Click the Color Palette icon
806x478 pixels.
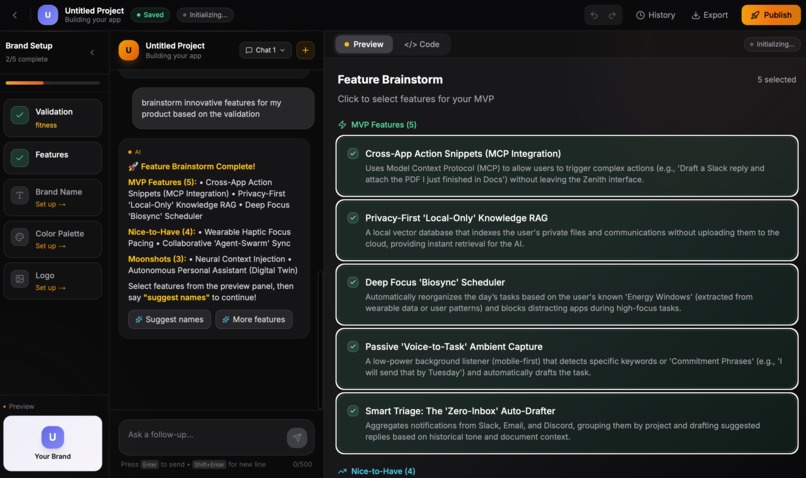[20, 237]
